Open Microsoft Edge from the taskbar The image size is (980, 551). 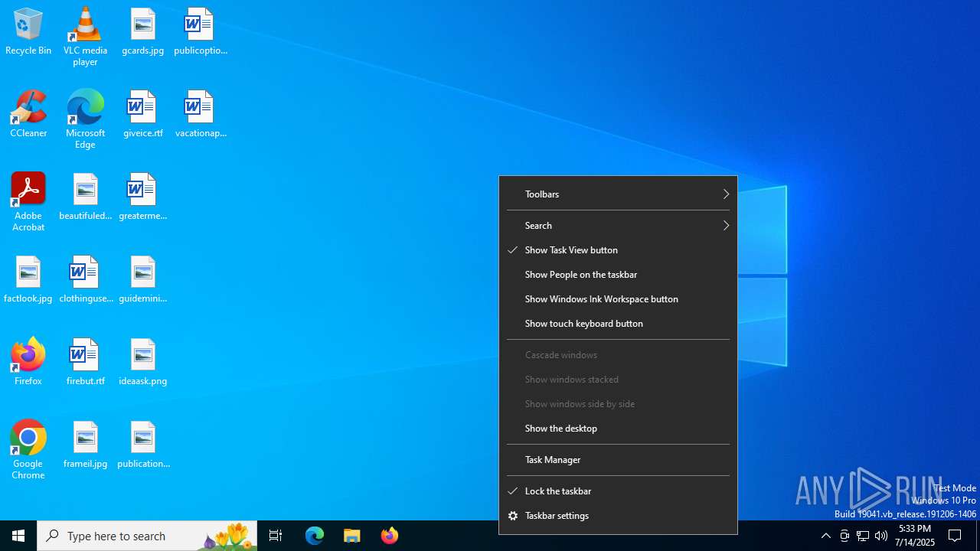click(x=315, y=536)
